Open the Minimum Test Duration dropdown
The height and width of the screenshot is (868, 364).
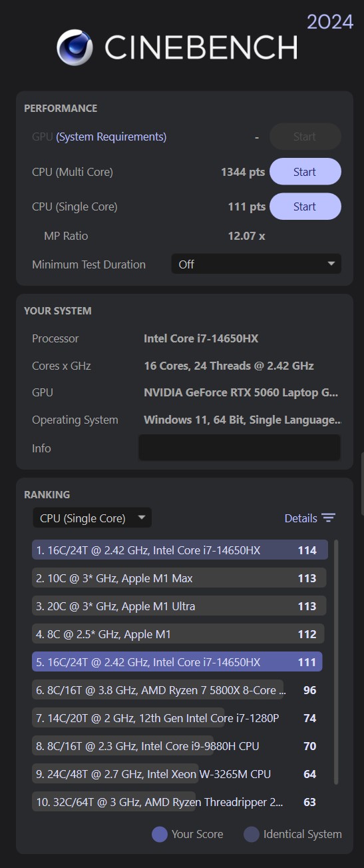pos(256,264)
